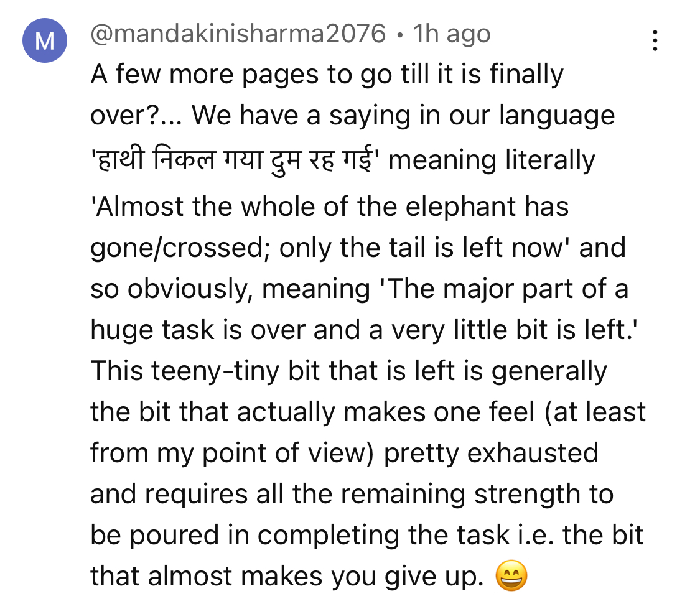Click the first line 'A few more pages'
This screenshot has width=700, height=614.
pyautogui.click(x=204, y=73)
